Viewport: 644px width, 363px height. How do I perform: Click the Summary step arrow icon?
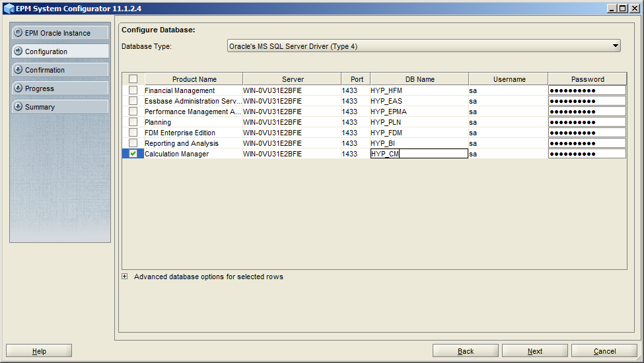[18, 106]
